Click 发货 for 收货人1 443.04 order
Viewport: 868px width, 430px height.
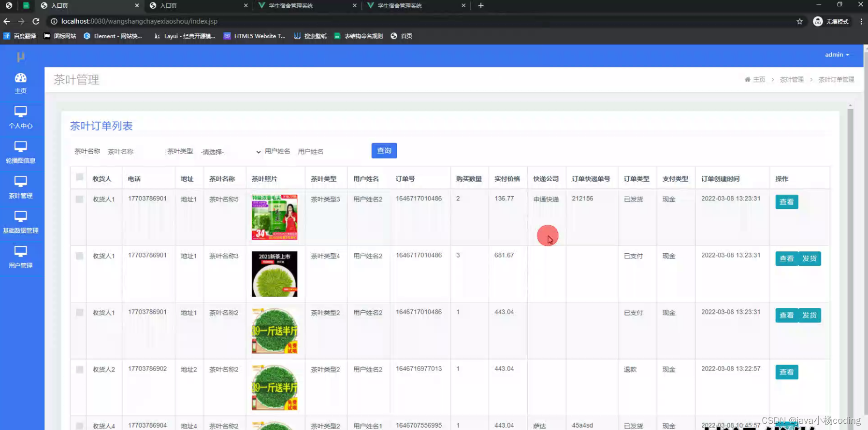pos(810,315)
